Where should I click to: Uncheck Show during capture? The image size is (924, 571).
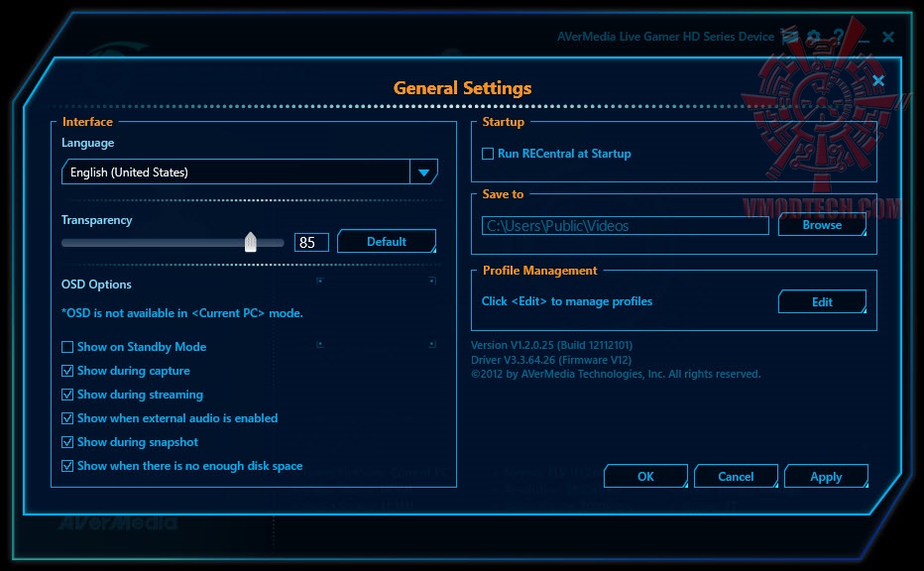(x=67, y=371)
